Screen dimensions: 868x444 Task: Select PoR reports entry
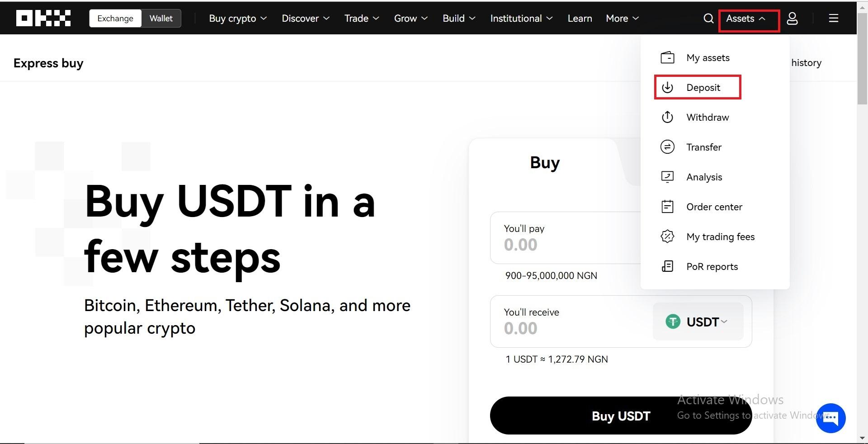click(x=712, y=266)
